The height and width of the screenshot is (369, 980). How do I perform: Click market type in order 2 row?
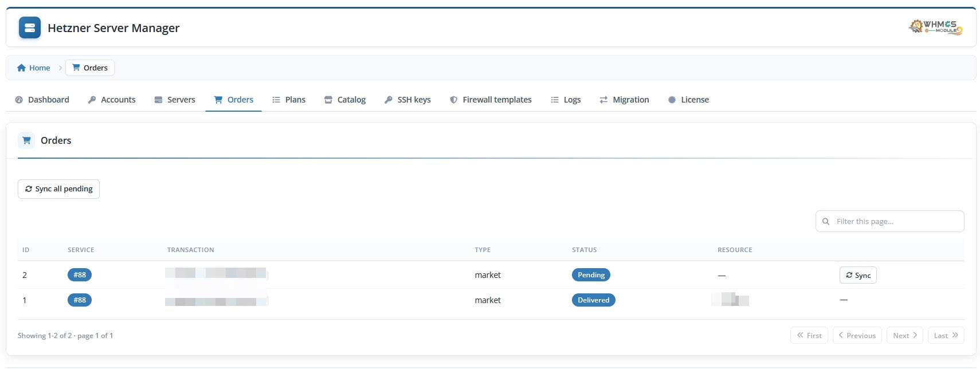(488, 275)
